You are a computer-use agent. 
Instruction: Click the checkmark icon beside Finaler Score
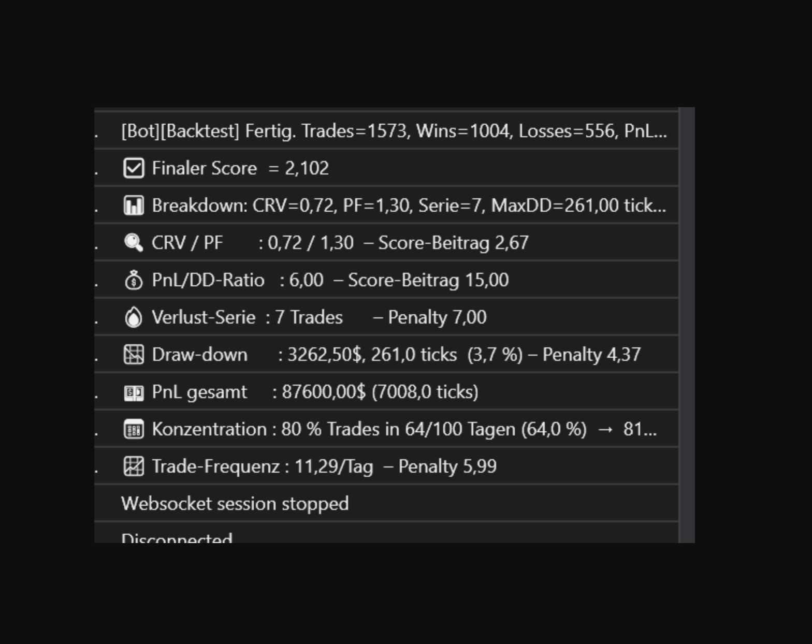[x=134, y=168]
